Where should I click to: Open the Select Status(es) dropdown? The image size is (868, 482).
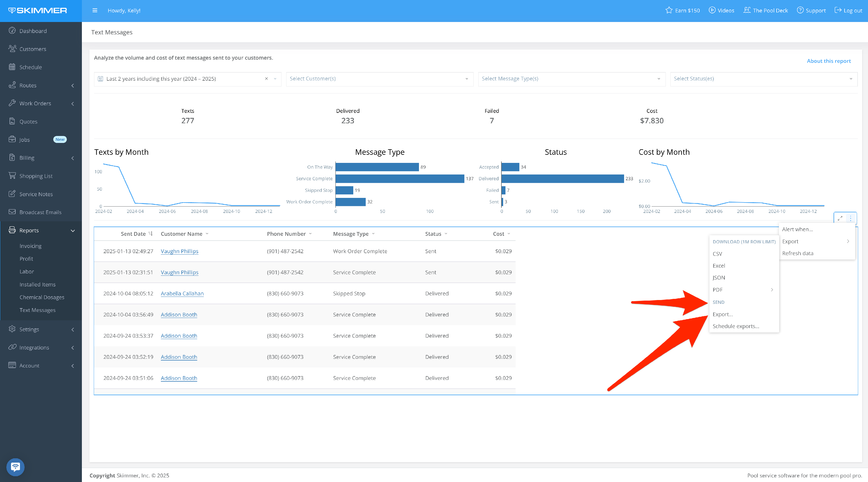coord(763,79)
